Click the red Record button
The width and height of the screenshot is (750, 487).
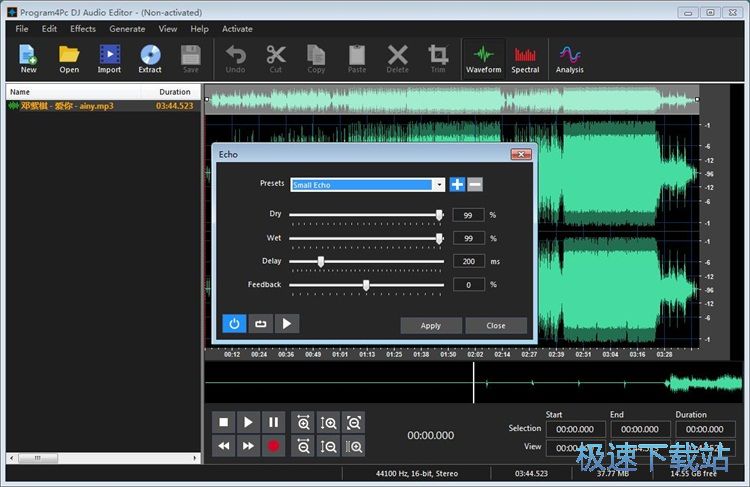tap(272, 446)
